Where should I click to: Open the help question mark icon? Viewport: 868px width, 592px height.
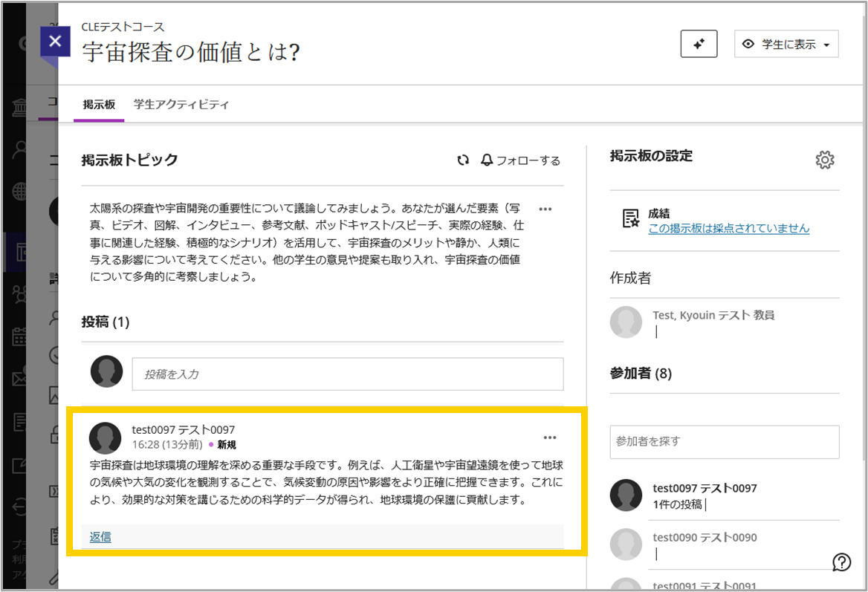[x=841, y=562]
